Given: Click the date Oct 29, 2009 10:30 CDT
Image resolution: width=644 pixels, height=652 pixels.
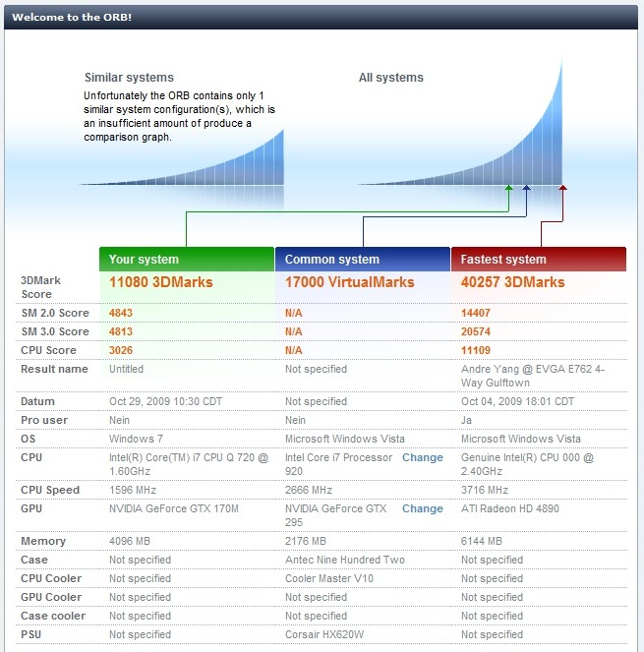Looking at the screenshot, I should coord(165,401).
